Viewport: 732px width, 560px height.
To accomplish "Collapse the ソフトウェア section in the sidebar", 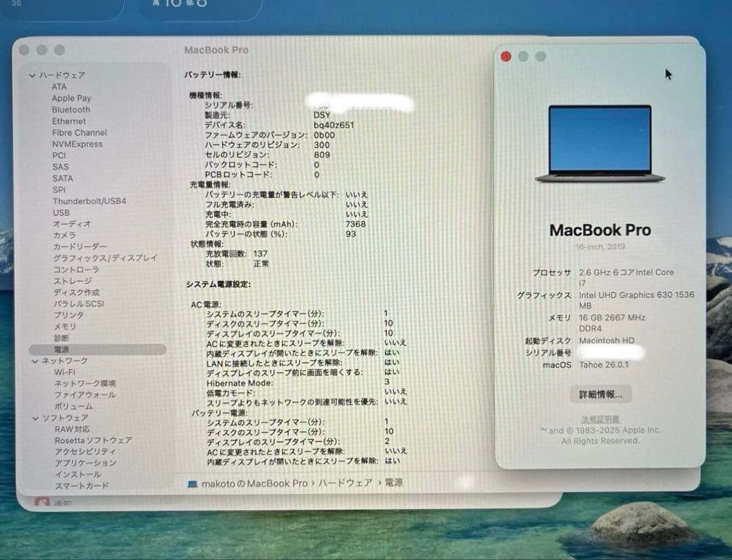I will pyautogui.click(x=35, y=418).
